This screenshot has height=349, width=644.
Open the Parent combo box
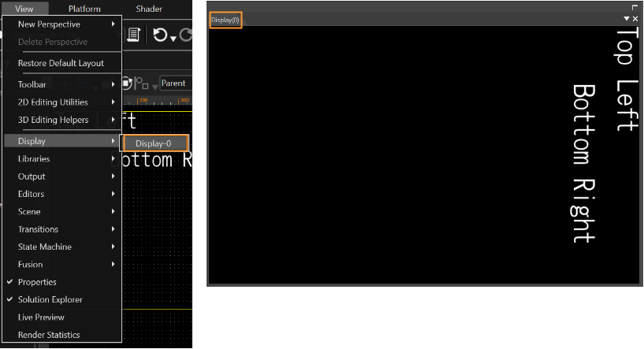point(176,84)
